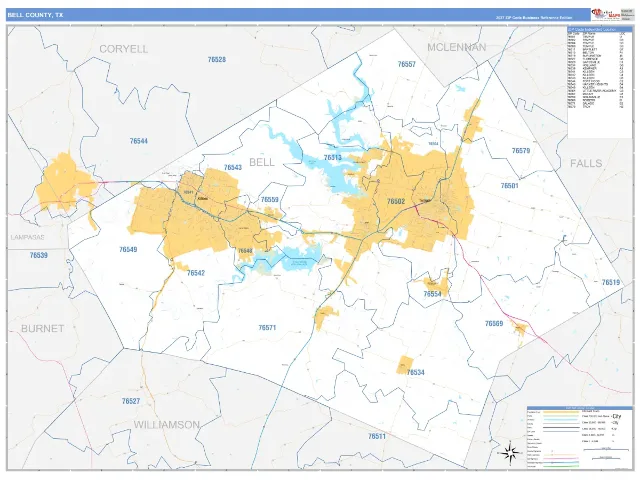The image size is (640, 480).
Task: Select ZIP code label 76554
Action: (x=432, y=294)
